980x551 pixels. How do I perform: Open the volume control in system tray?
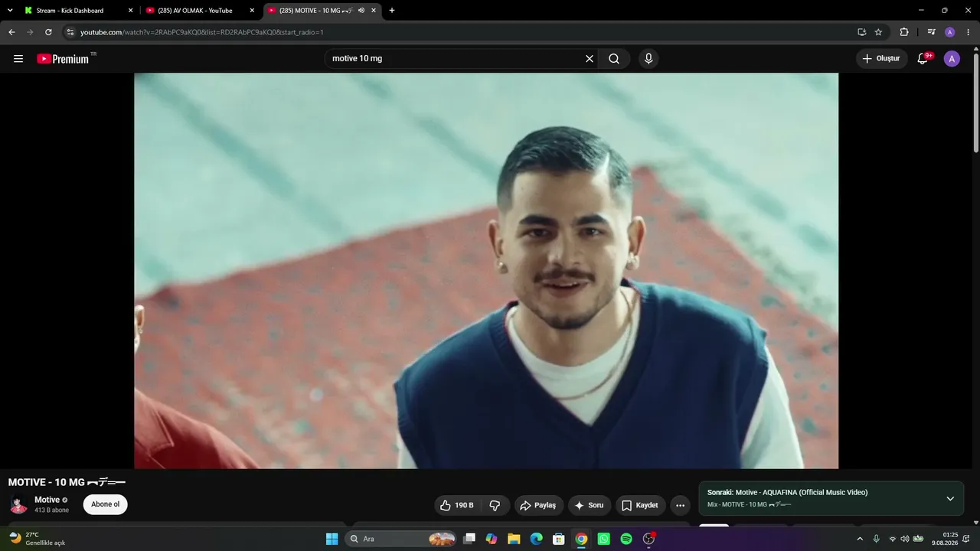pos(905,539)
